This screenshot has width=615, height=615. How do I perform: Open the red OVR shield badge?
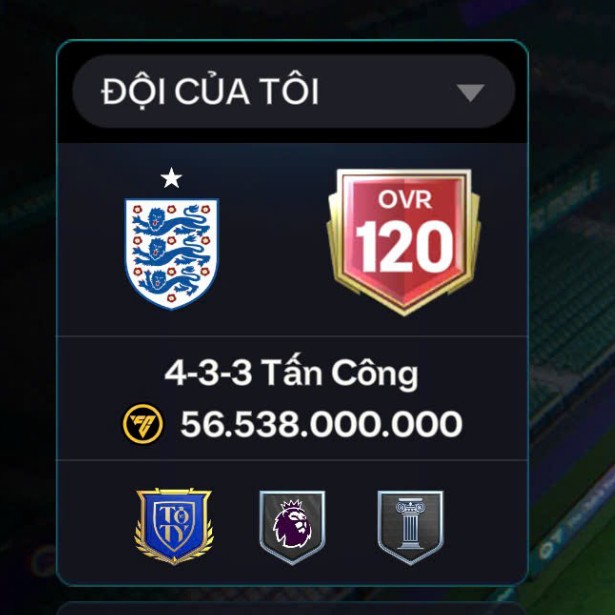tap(404, 242)
